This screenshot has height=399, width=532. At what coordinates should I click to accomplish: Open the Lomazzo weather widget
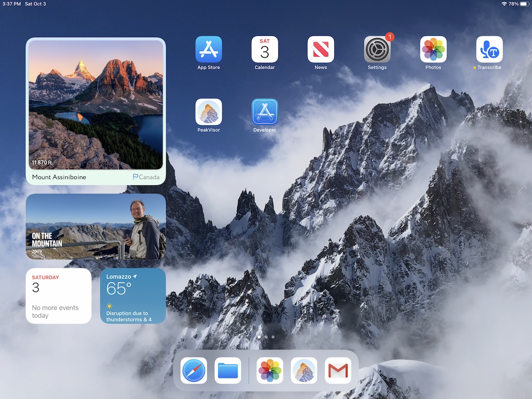click(133, 296)
